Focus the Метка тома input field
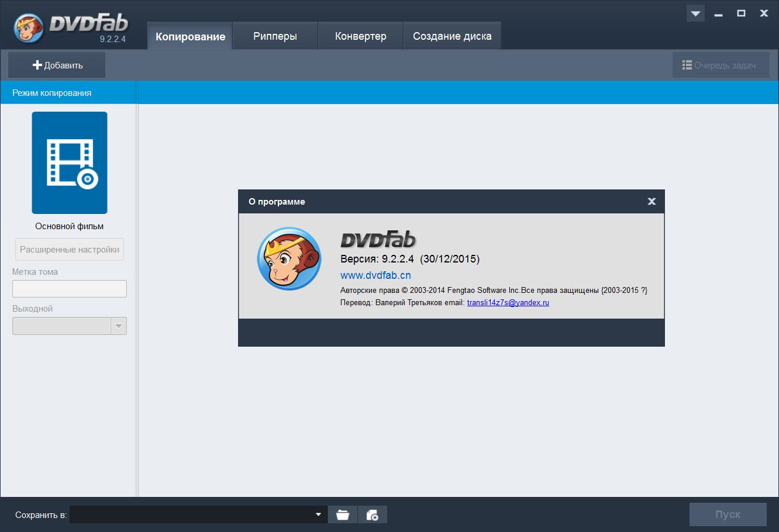The image size is (779, 532). tap(70, 289)
